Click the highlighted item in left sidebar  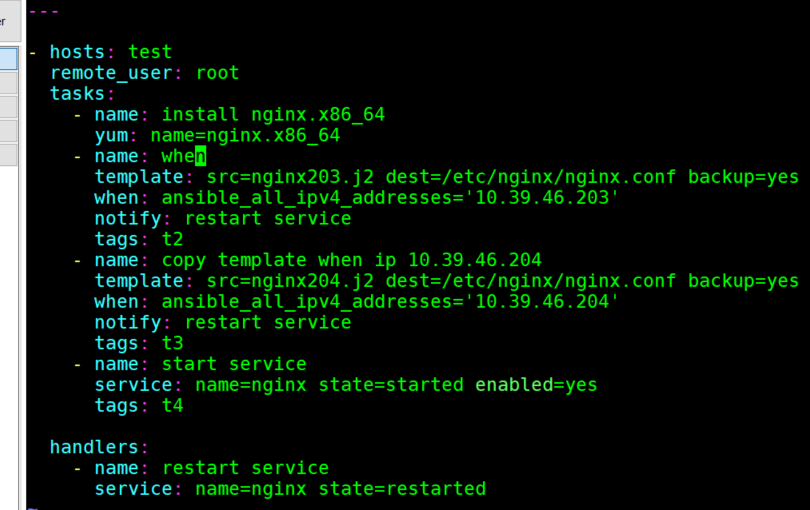click(x=8, y=59)
